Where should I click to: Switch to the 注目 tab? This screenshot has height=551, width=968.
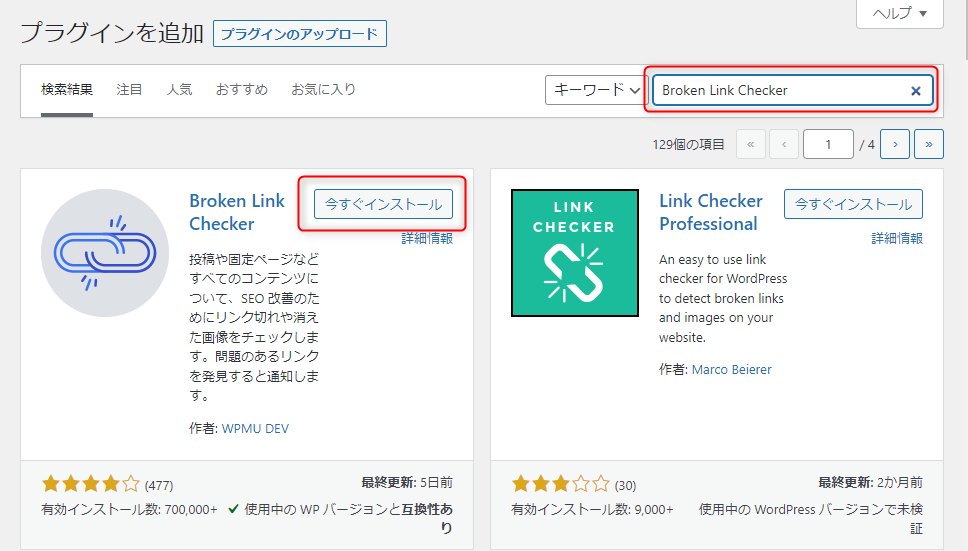(130, 90)
